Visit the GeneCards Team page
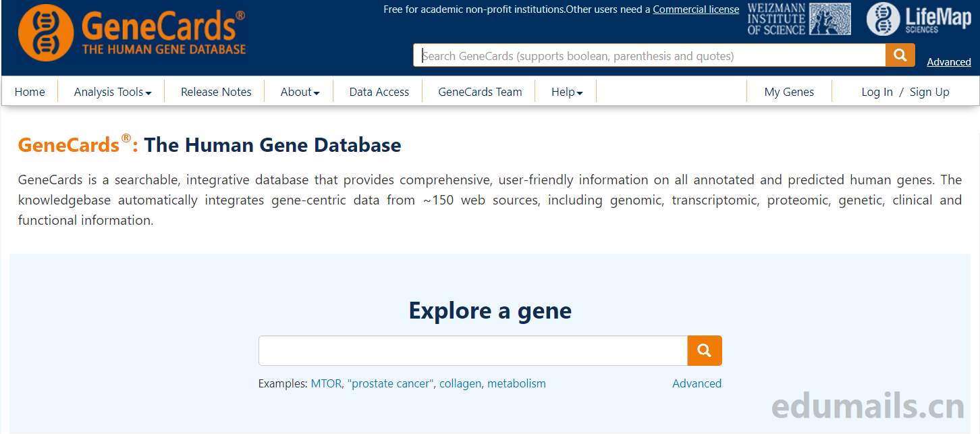The height and width of the screenshot is (434, 980). point(480,92)
